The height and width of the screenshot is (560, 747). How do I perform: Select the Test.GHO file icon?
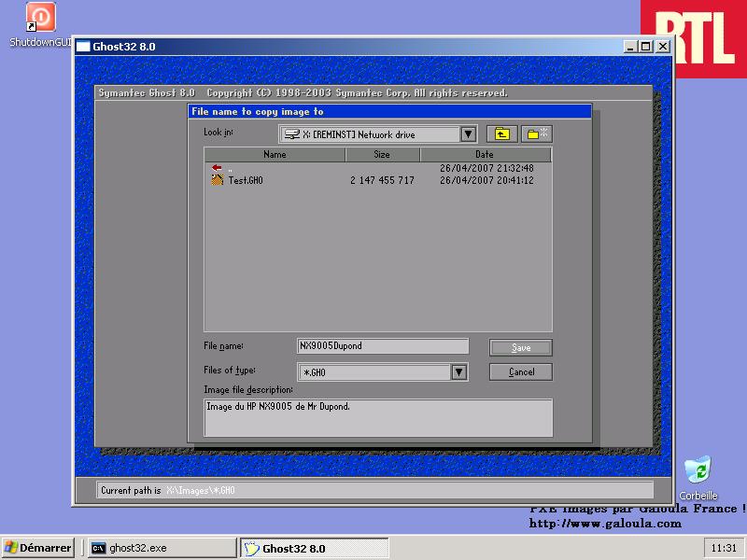pyautogui.click(x=217, y=180)
